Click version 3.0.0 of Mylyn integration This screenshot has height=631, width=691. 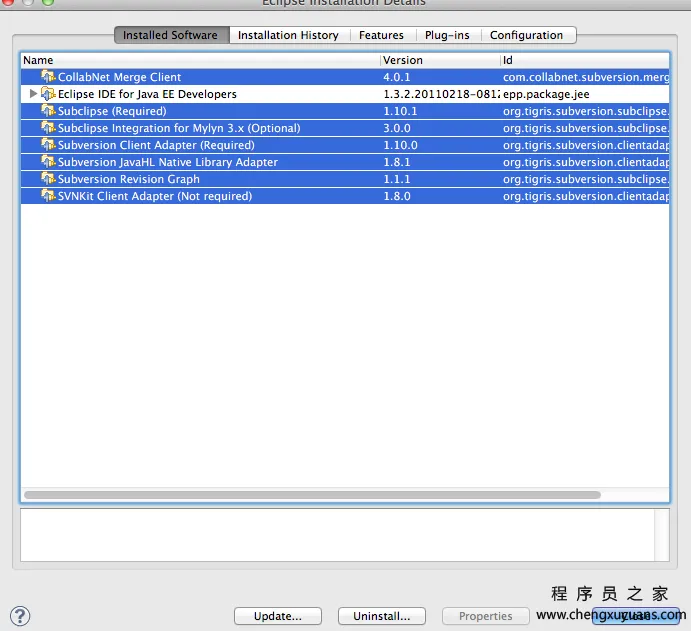[x=397, y=128]
